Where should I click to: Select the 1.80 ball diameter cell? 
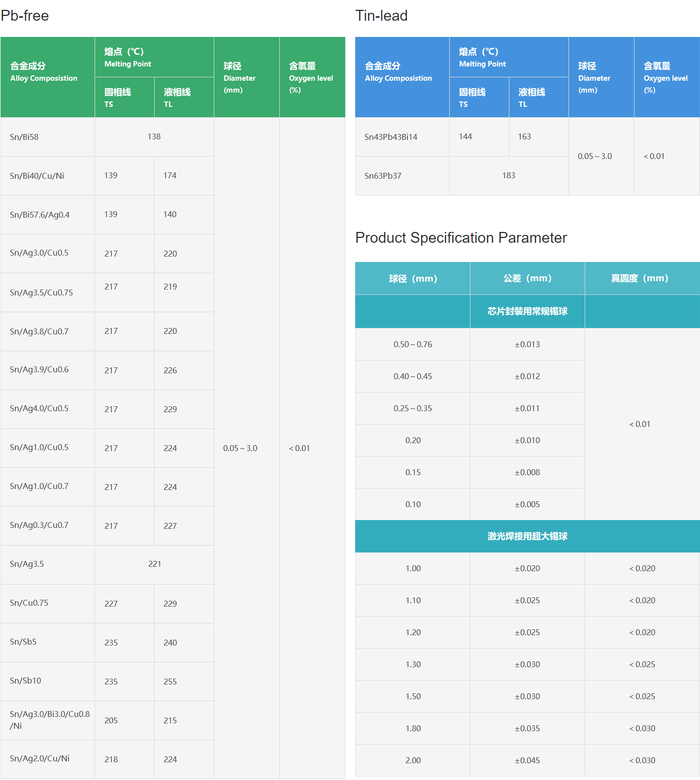(412, 728)
